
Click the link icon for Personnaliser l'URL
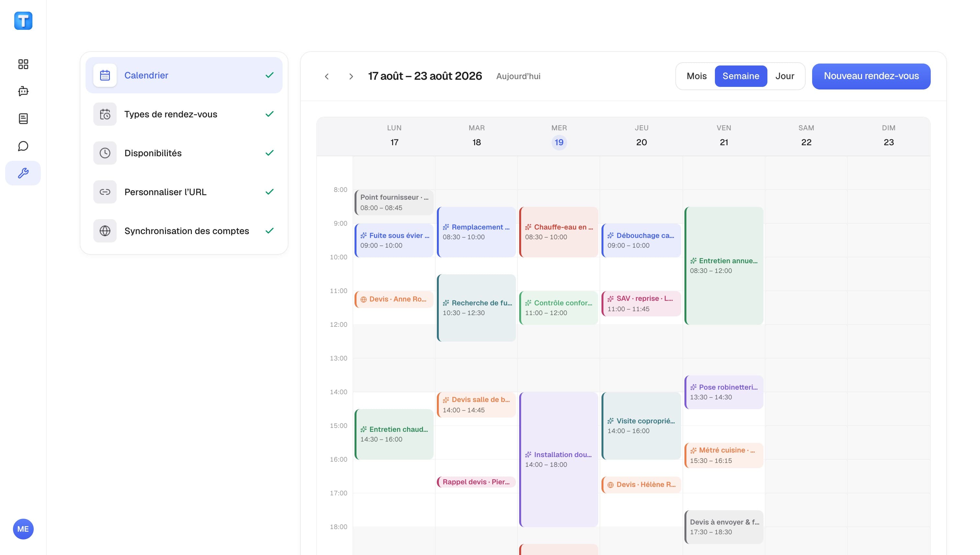105,192
